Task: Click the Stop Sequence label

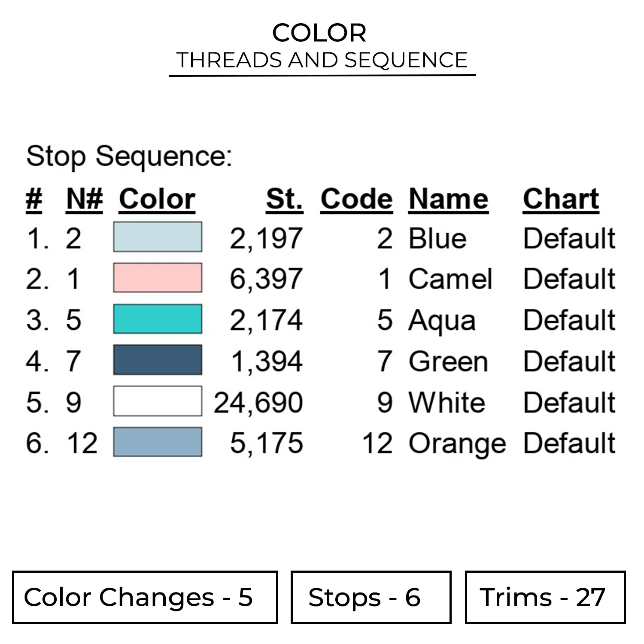Action: [x=129, y=156]
